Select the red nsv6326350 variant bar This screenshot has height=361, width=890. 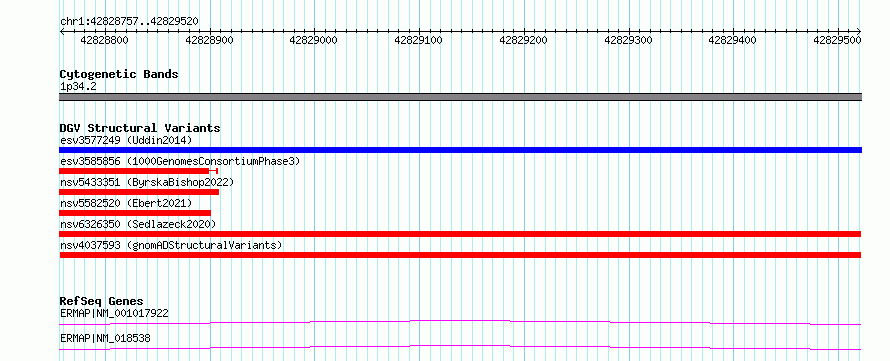460,234
